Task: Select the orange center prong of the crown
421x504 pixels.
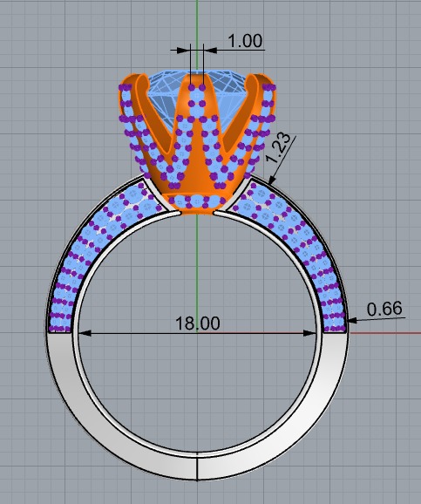Action: pos(196,135)
